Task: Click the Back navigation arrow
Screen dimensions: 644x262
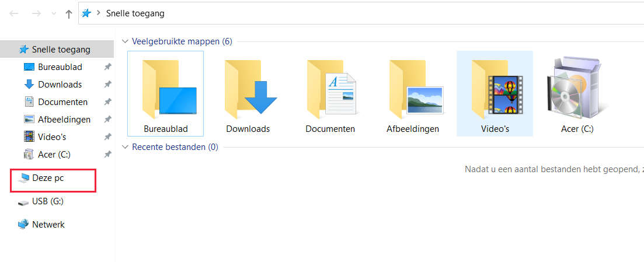Action: (x=14, y=13)
